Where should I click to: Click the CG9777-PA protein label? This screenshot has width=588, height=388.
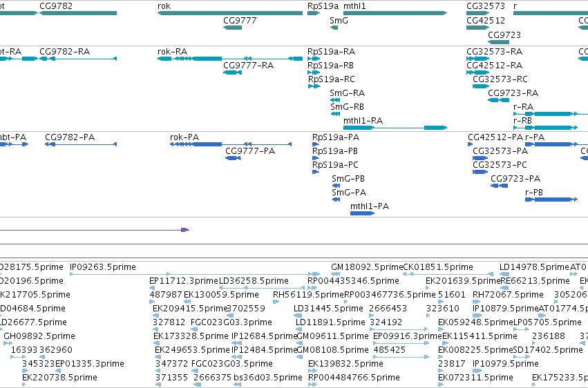(250, 151)
